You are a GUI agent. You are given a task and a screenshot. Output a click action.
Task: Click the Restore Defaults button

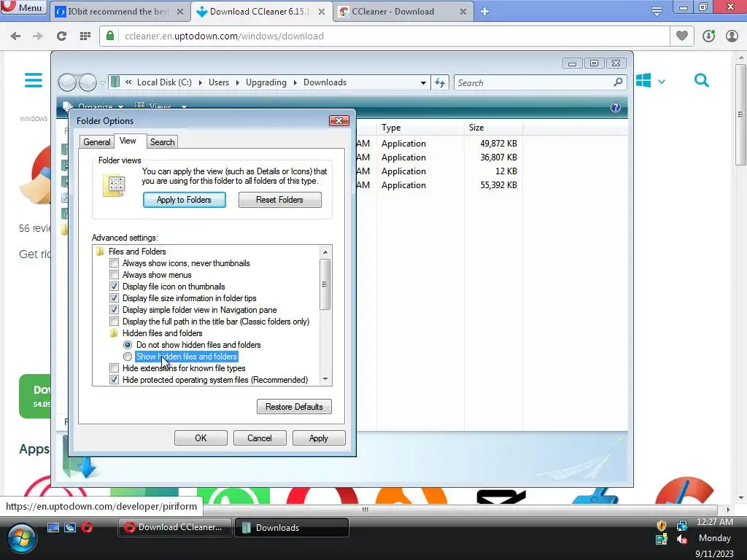pyautogui.click(x=294, y=407)
